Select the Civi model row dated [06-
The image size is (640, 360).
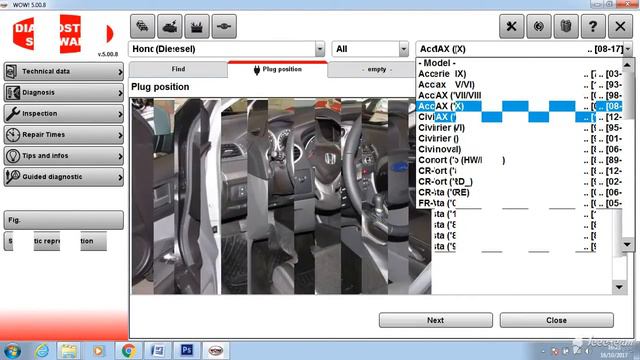click(x=519, y=149)
